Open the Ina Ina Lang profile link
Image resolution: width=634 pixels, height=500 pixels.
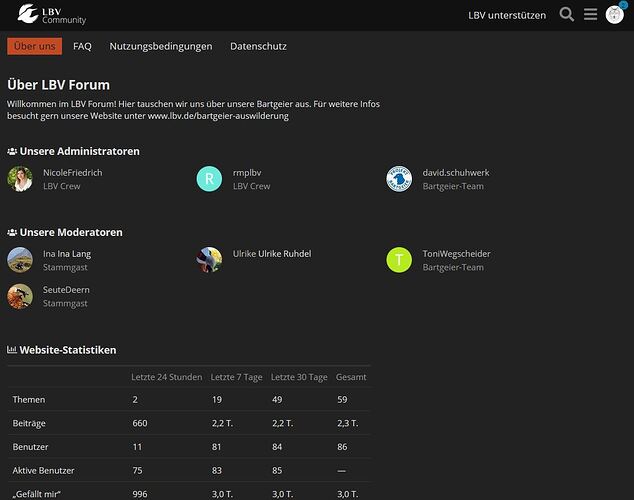point(67,254)
